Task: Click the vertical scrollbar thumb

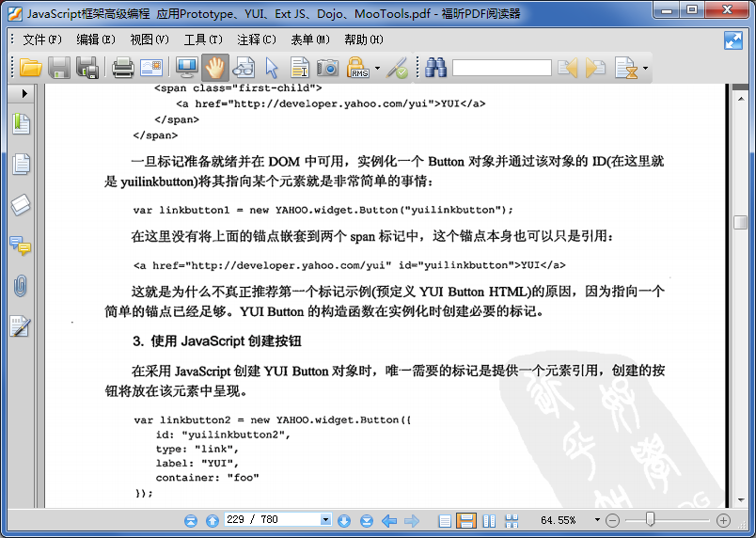Action: point(741,222)
